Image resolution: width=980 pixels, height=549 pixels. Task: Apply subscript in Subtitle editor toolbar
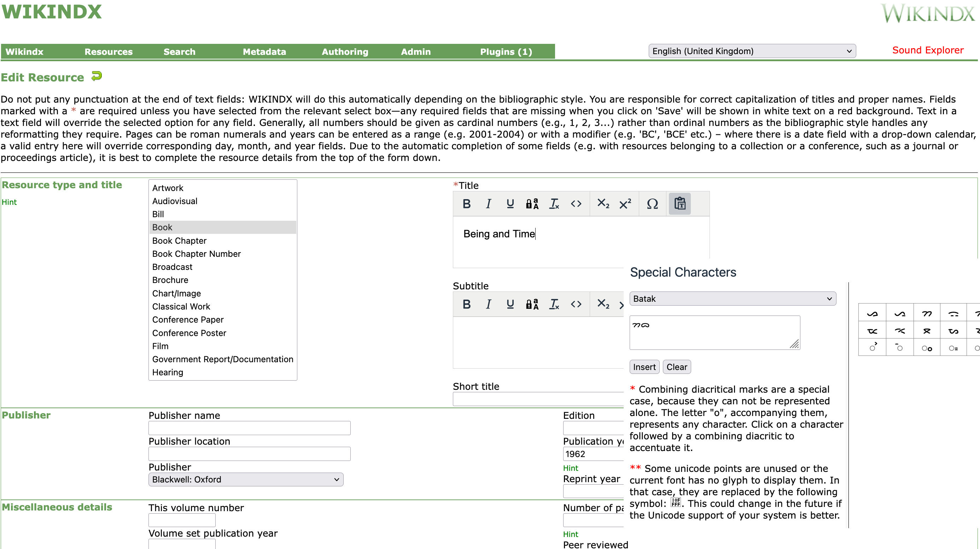point(603,304)
